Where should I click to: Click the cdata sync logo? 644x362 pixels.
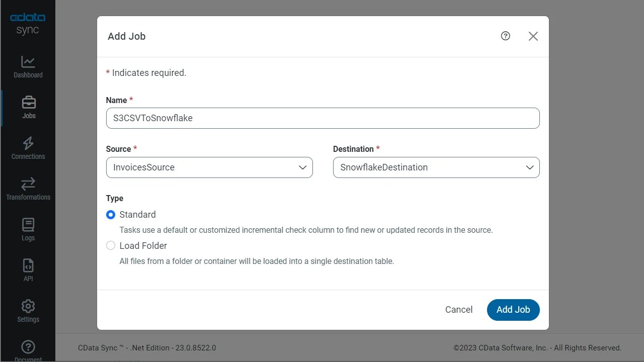click(x=28, y=23)
